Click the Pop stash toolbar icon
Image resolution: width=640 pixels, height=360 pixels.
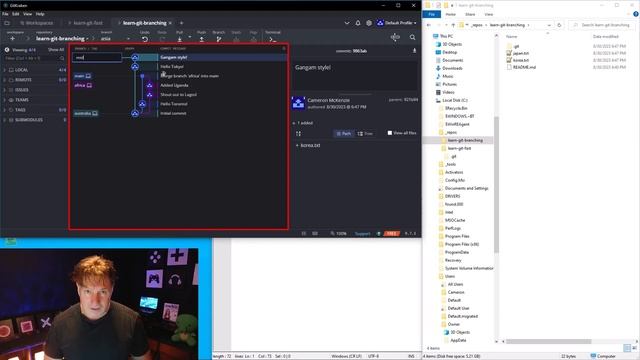click(x=253, y=39)
